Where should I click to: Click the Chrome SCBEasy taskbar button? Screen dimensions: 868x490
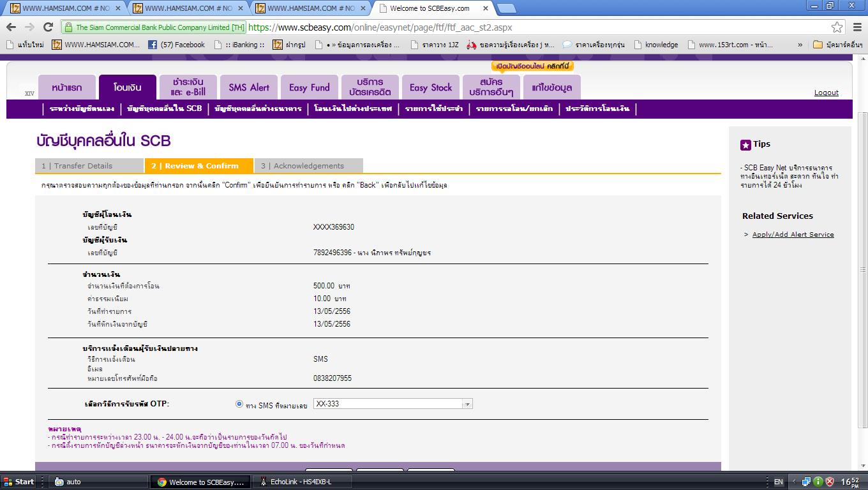tap(201, 482)
